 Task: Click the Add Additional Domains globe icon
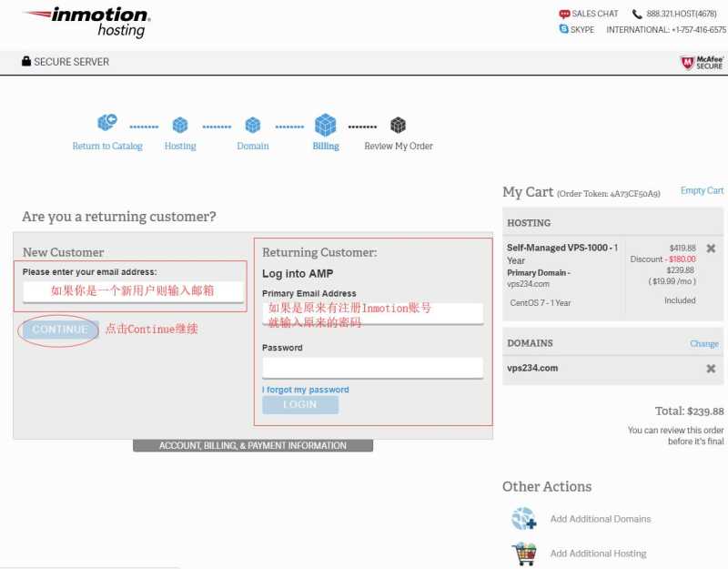524,518
